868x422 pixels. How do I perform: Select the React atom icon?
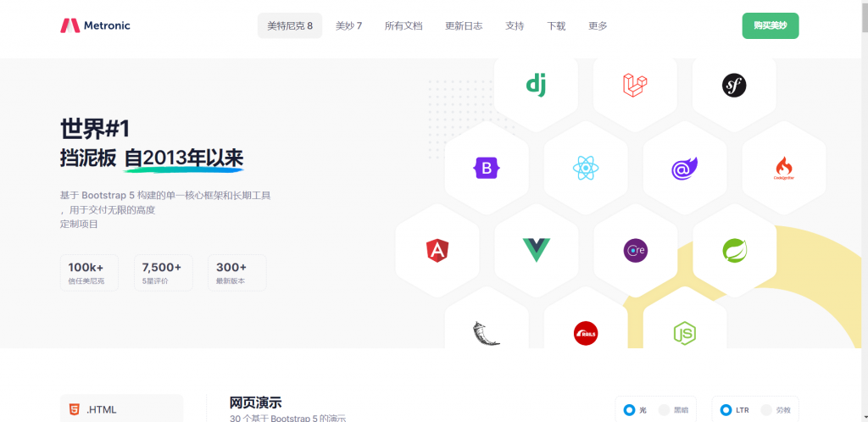click(x=586, y=168)
